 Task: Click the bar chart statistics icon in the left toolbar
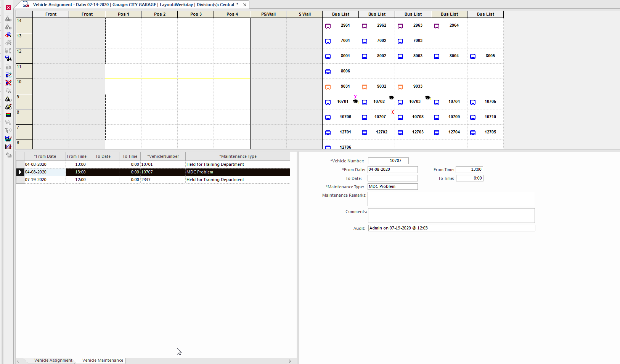pos(8,146)
